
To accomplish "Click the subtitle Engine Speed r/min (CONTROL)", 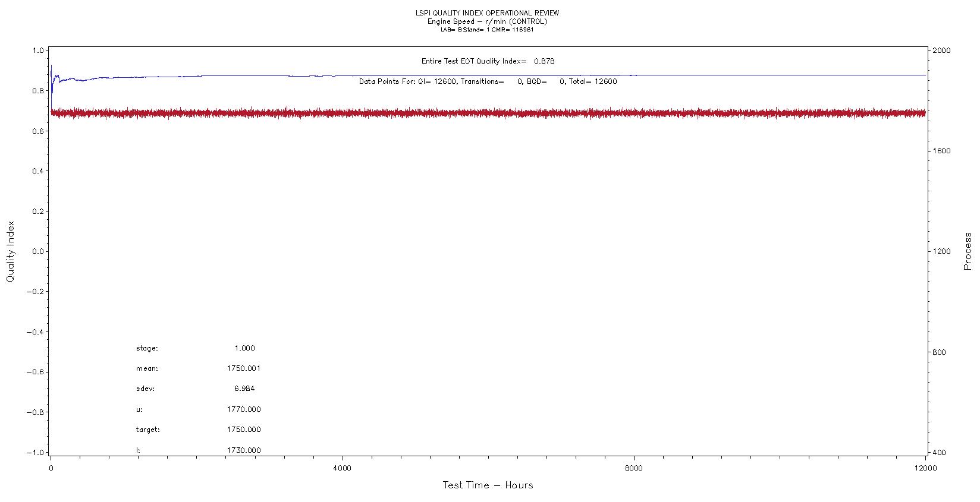I will tap(487, 21).
